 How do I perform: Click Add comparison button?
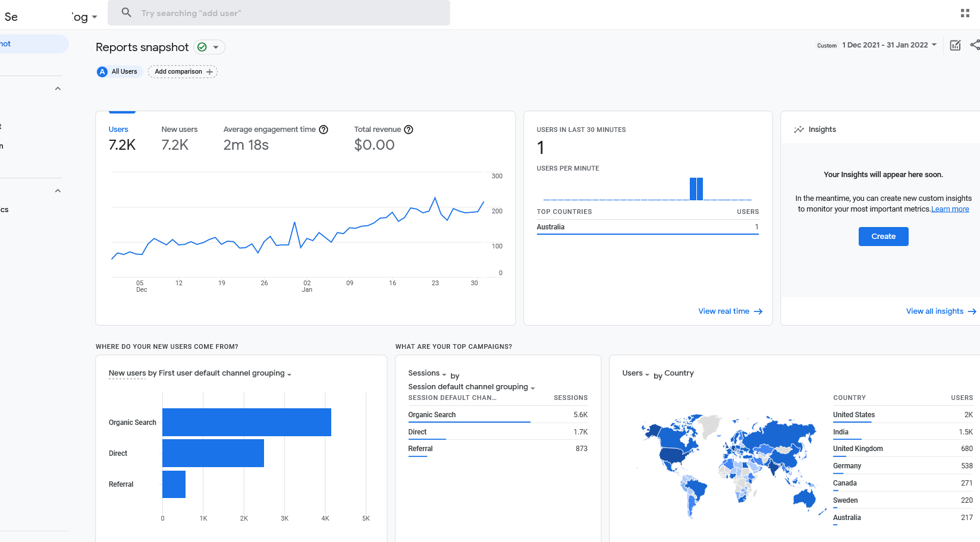tap(183, 72)
